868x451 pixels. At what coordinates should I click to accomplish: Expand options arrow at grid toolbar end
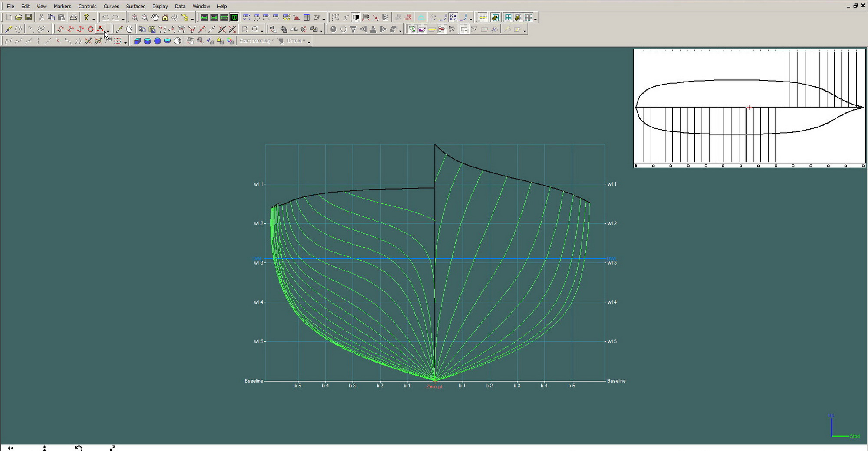(536, 19)
